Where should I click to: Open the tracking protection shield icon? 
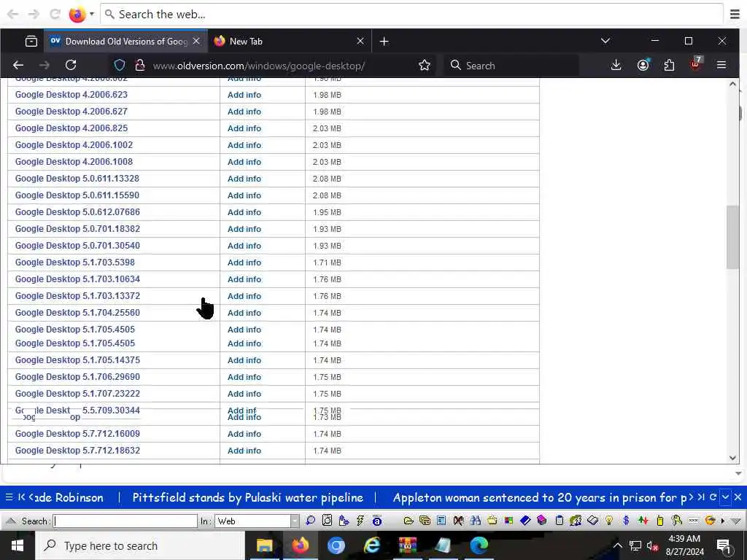[120, 65]
